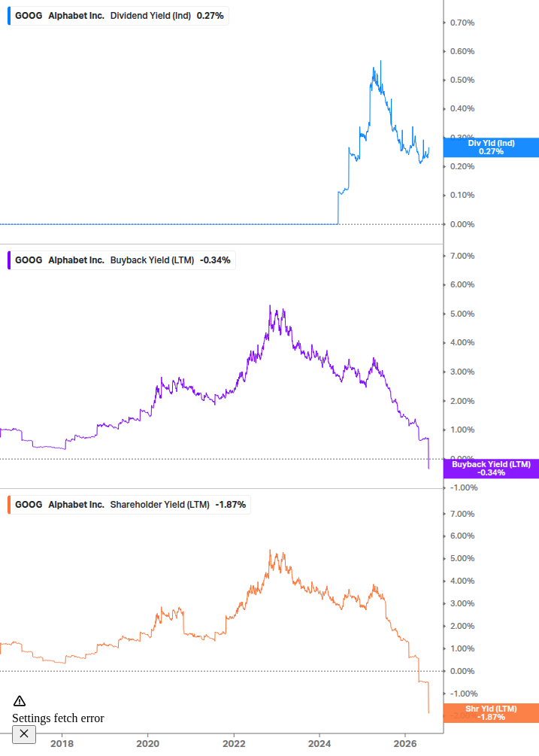Screen dimensions: 539x756
Task: Click the blue color bar of dividend legend
Action: (9, 16)
